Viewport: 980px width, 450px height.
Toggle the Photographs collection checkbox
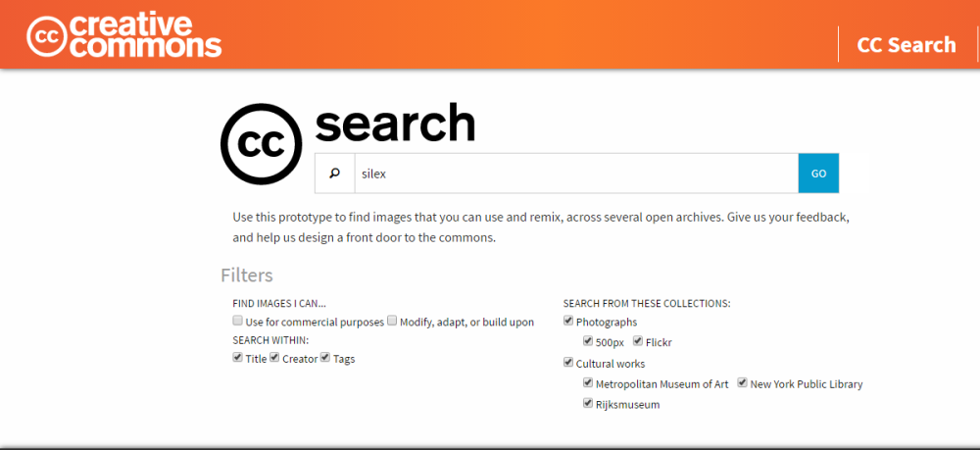click(568, 321)
